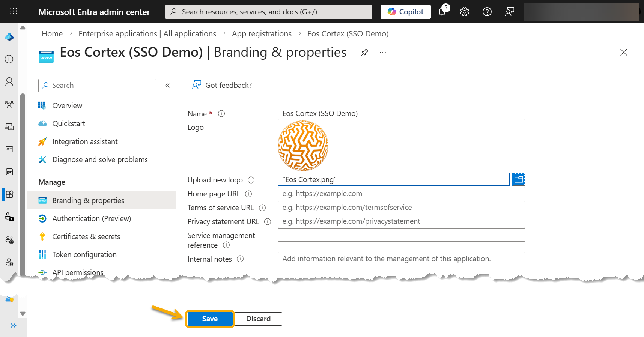Browse for logo file with folder icon
Image resolution: width=644 pixels, height=337 pixels.
[519, 179]
